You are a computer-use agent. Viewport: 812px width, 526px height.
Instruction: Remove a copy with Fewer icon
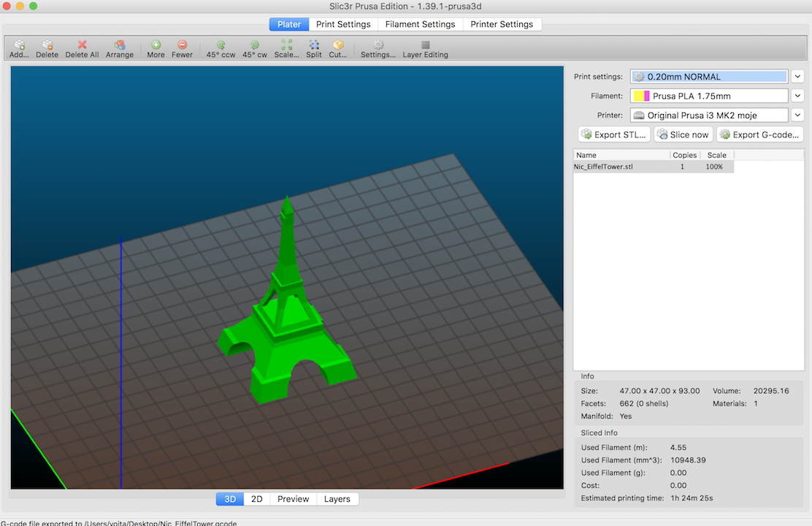point(182,45)
